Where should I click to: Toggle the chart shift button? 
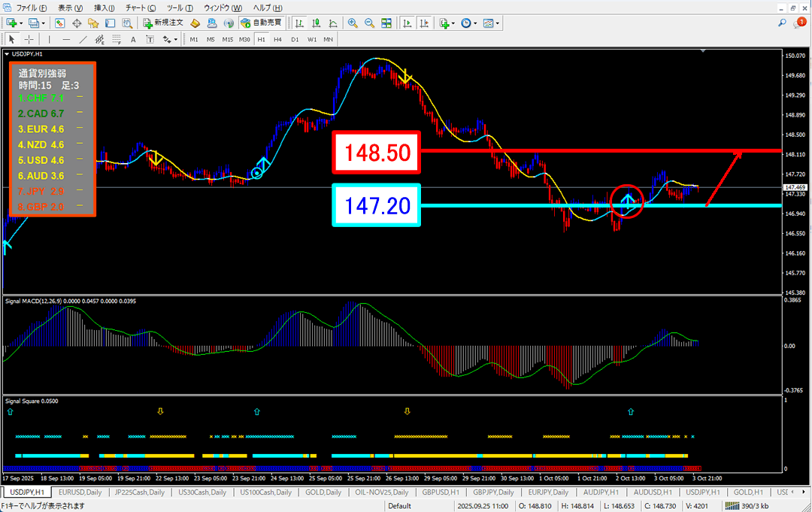click(424, 23)
